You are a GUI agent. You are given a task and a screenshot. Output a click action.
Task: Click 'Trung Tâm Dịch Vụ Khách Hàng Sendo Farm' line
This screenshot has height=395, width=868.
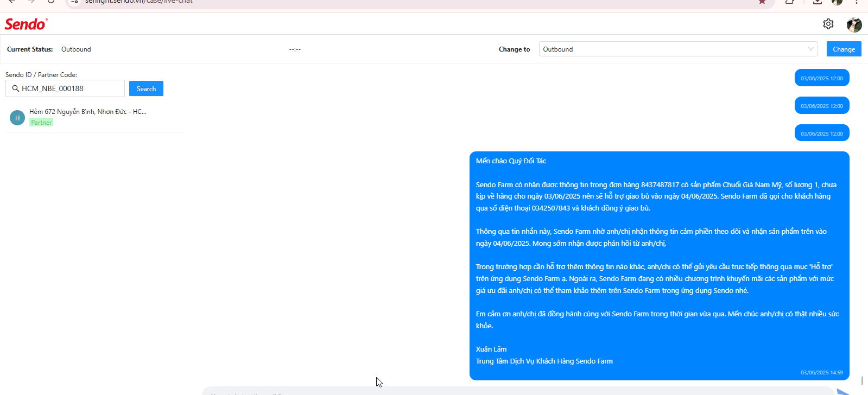click(x=544, y=361)
